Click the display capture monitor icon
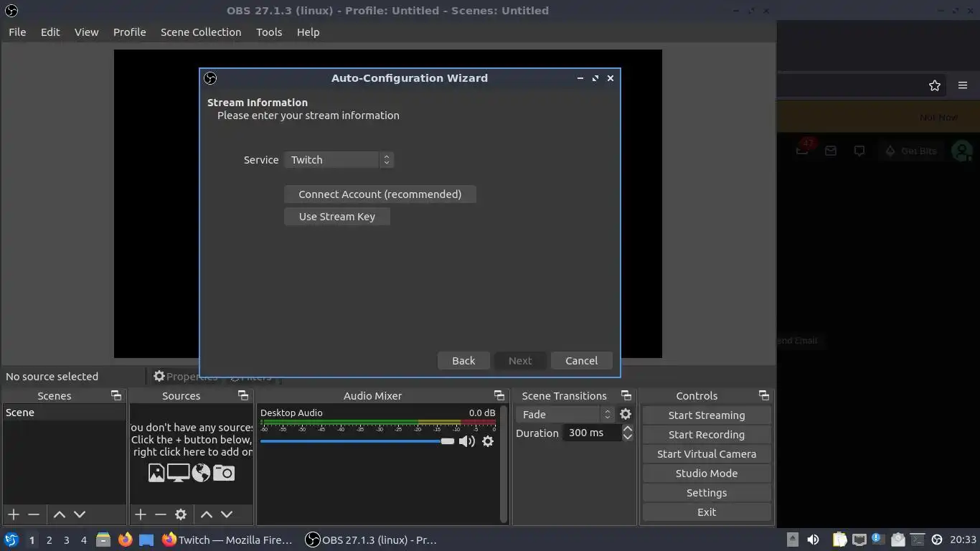Image resolution: width=980 pixels, height=551 pixels. tap(178, 473)
